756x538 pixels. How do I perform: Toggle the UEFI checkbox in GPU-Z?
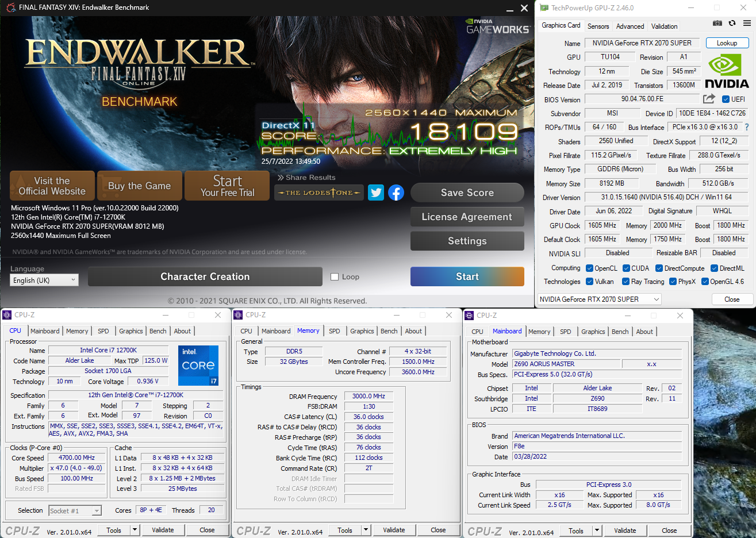pyautogui.click(x=726, y=99)
